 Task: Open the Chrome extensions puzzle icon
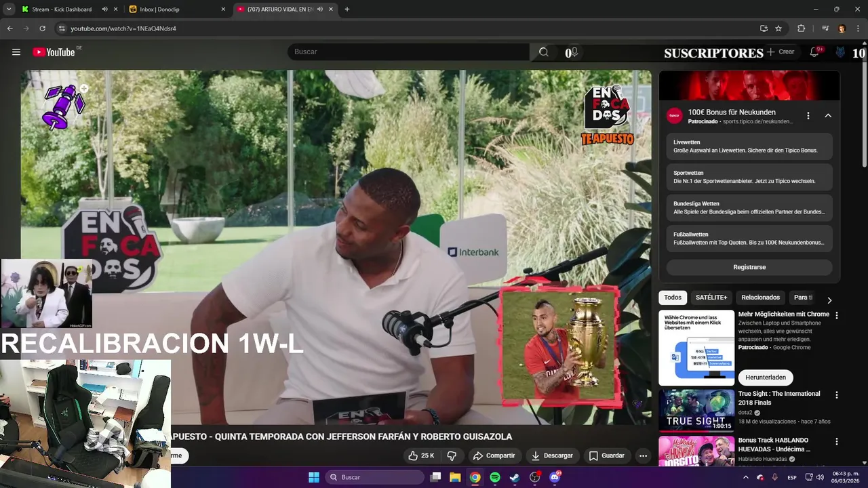pos(802,28)
